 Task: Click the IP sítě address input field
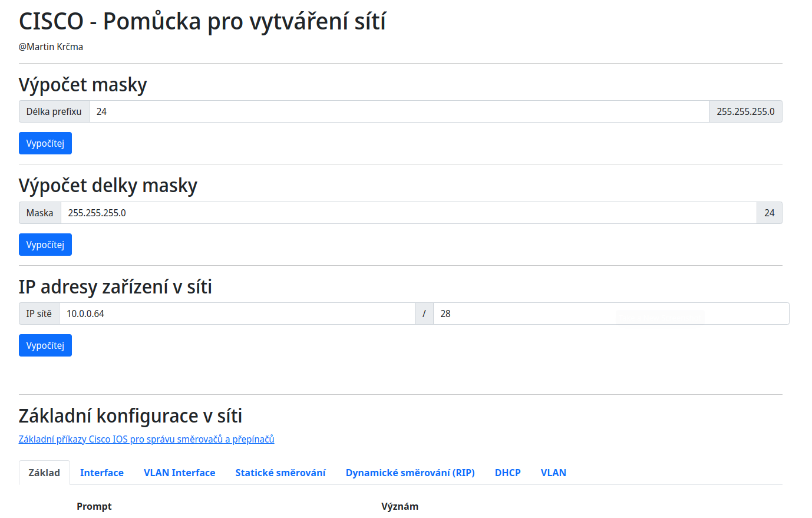click(237, 314)
